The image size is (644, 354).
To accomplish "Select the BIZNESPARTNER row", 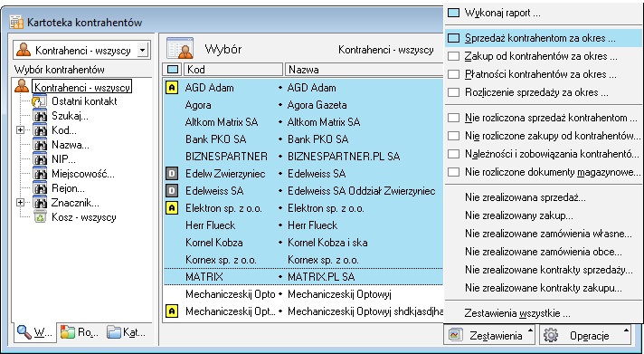I will (x=304, y=157).
